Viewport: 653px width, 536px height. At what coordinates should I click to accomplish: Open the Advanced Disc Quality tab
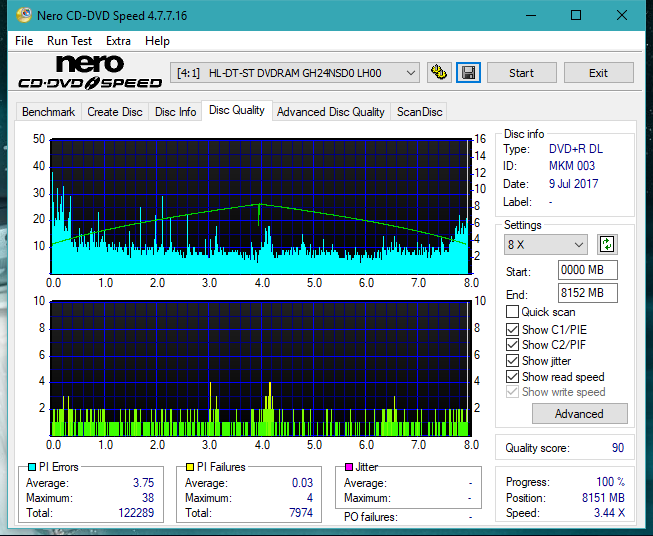[x=331, y=112]
